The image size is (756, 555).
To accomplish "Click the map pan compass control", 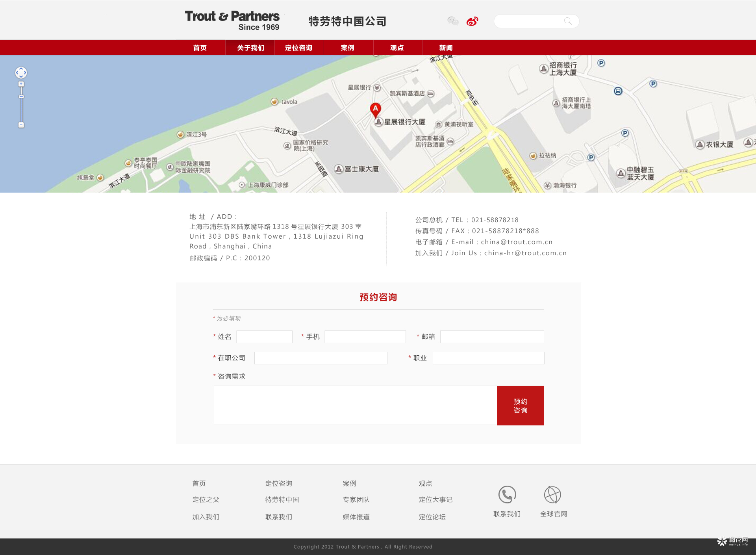I will (21, 72).
